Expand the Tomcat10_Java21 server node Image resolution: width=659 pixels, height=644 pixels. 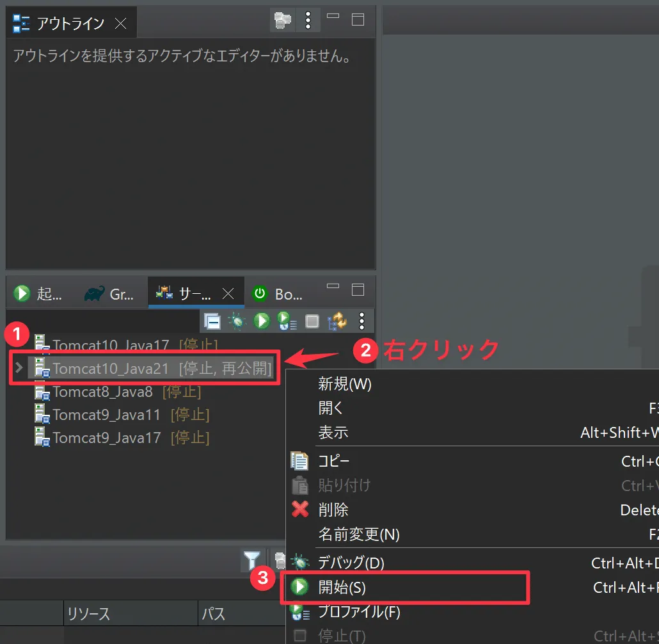coord(19,368)
